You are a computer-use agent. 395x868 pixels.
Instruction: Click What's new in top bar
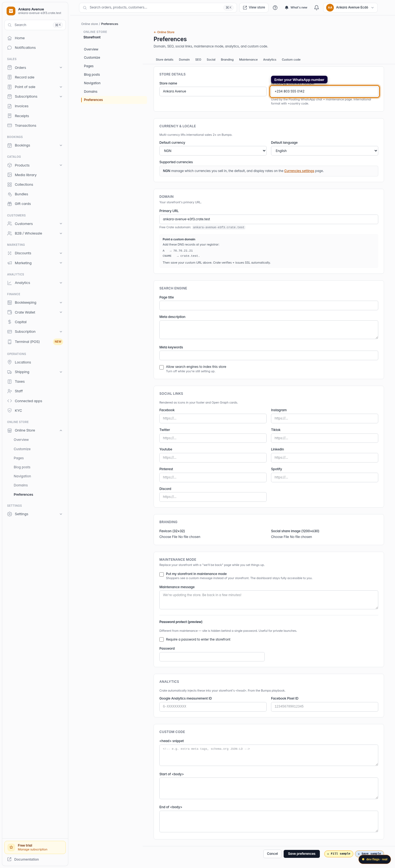pos(296,7)
